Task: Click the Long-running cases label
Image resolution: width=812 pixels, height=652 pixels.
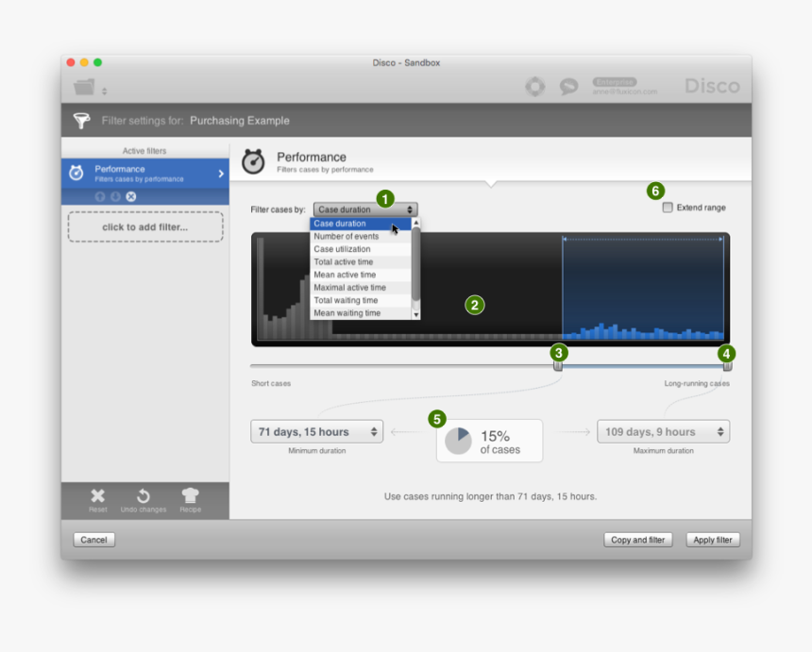Action: (697, 383)
